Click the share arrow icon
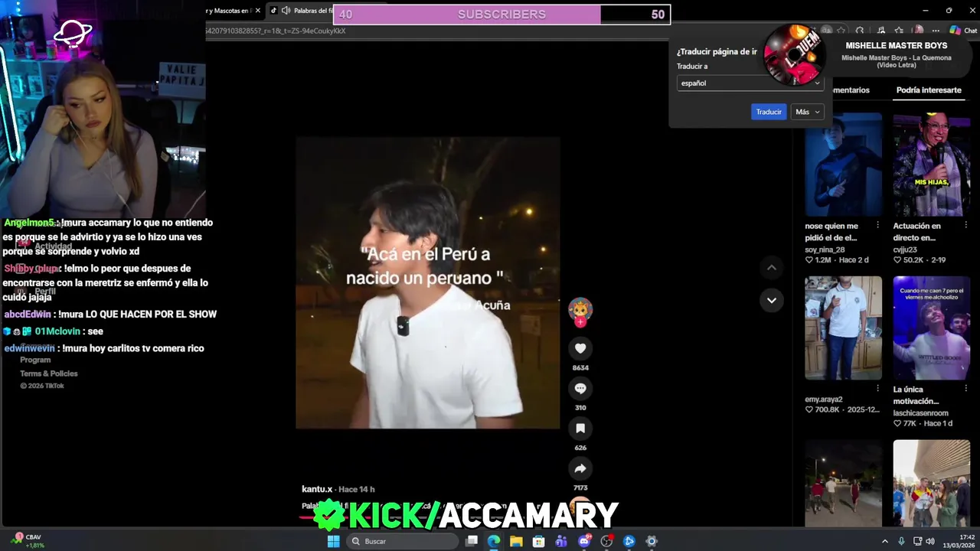The image size is (980, 551). pyautogui.click(x=580, y=468)
